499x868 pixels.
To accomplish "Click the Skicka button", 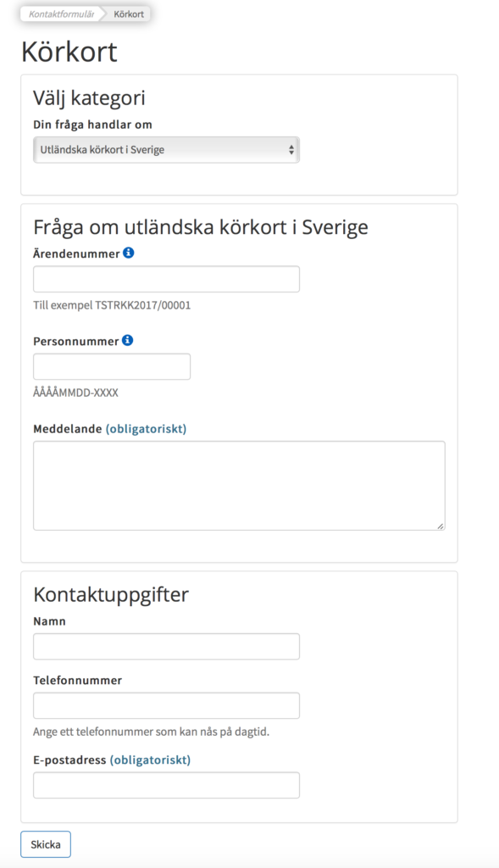I will click(44, 843).
